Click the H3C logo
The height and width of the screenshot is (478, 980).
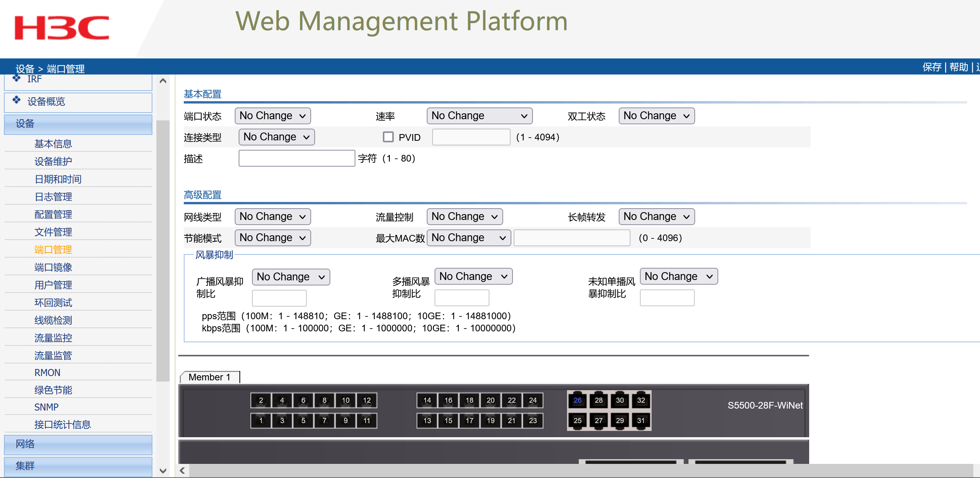pyautogui.click(x=62, y=28)
